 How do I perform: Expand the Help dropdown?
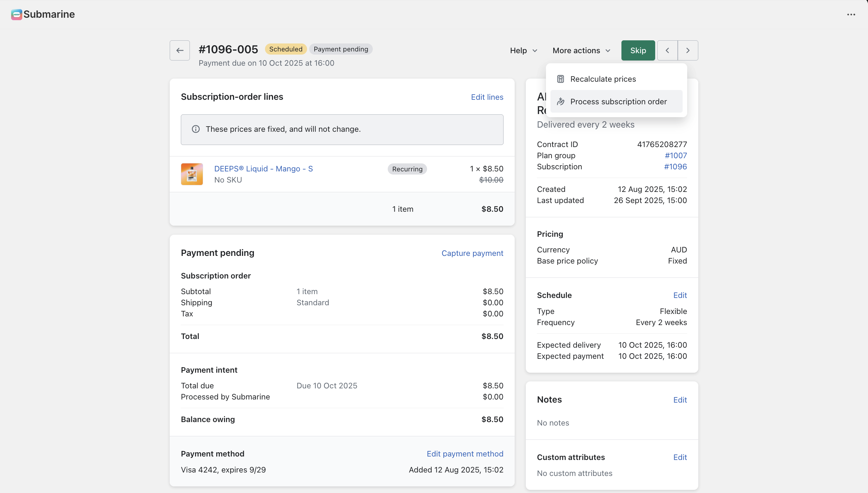(x=523, y=51)
